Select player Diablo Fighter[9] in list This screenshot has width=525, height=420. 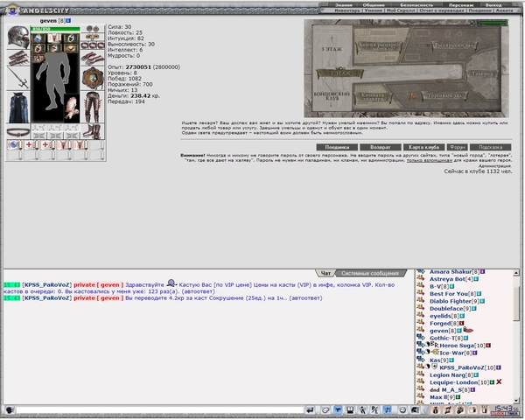(454, 301)
